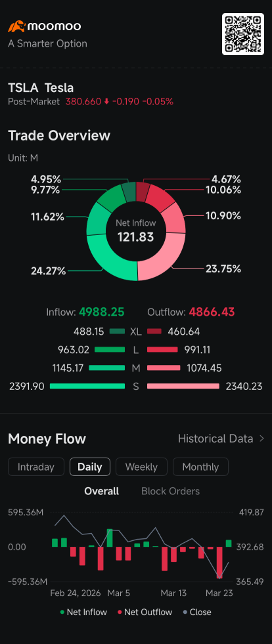Click the XL inflow value 488.15
This screenshot has width=272, height=644.
point(89,332)
